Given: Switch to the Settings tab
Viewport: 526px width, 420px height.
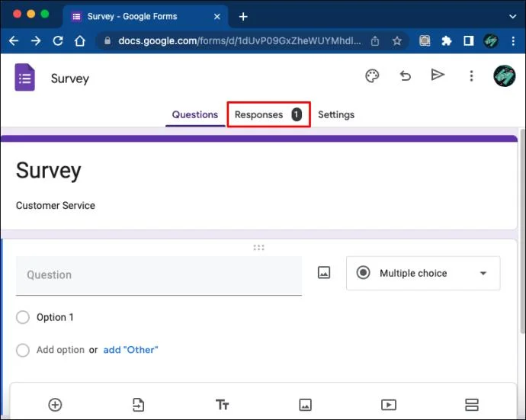Looking at the screenshot, I should [x=336, y=115].
